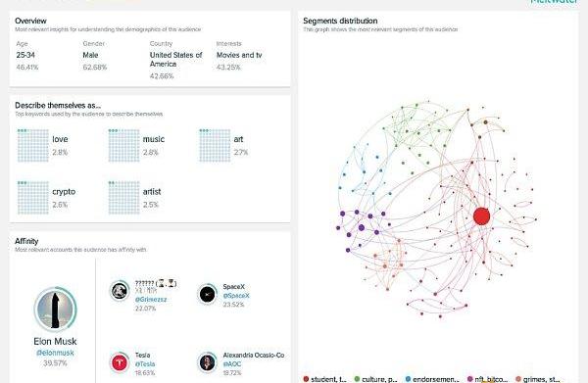Click the Elon Musk profile avatar
Screen dimensions: 588x383
(55, 310)
